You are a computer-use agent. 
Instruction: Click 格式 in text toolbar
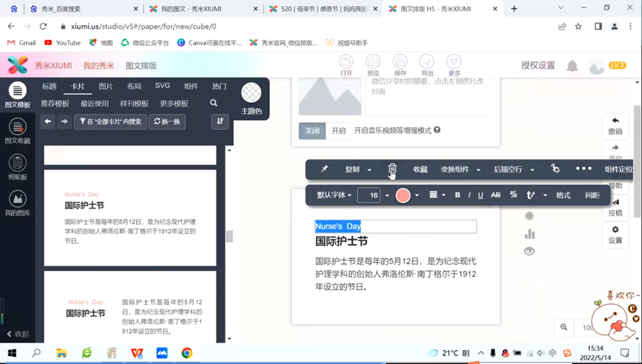point(563,195)
